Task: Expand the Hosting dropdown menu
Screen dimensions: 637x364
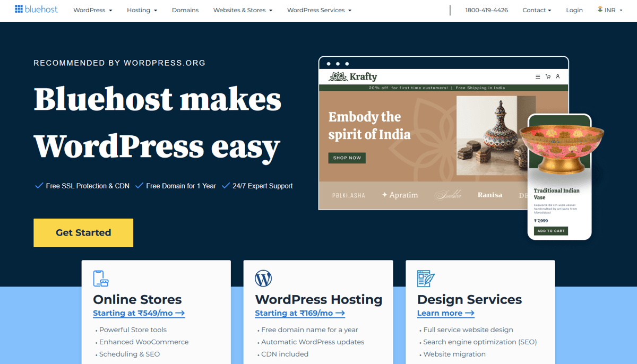Action: pos(142,10)
